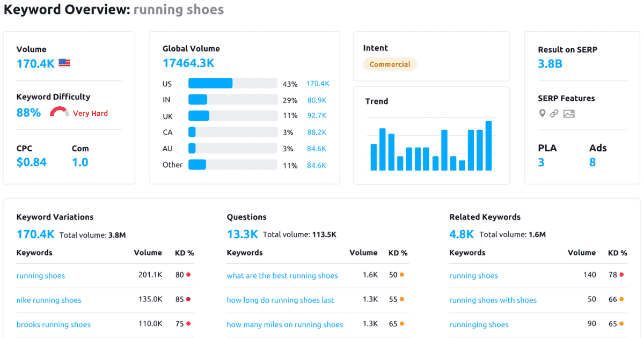Open 'running shoes' in Related Keywords
Viewport: 644px width, 338px height.
pyautogui.click(x=474, y=276)
